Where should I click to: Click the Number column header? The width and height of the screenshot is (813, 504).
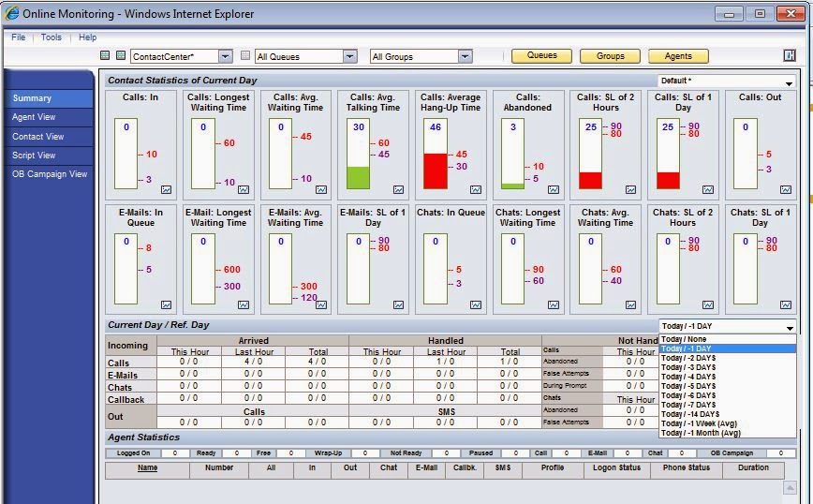coord(219,467)
